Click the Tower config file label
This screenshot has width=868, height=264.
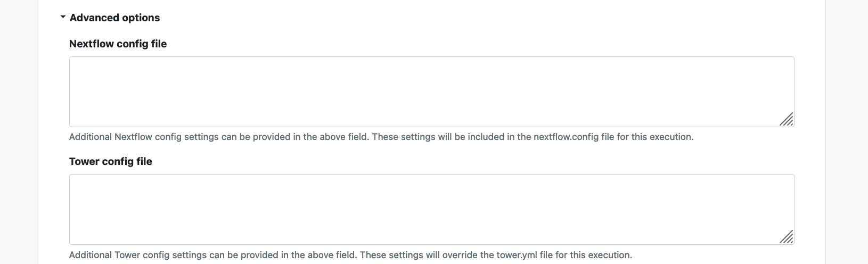(x=110, y=161)
